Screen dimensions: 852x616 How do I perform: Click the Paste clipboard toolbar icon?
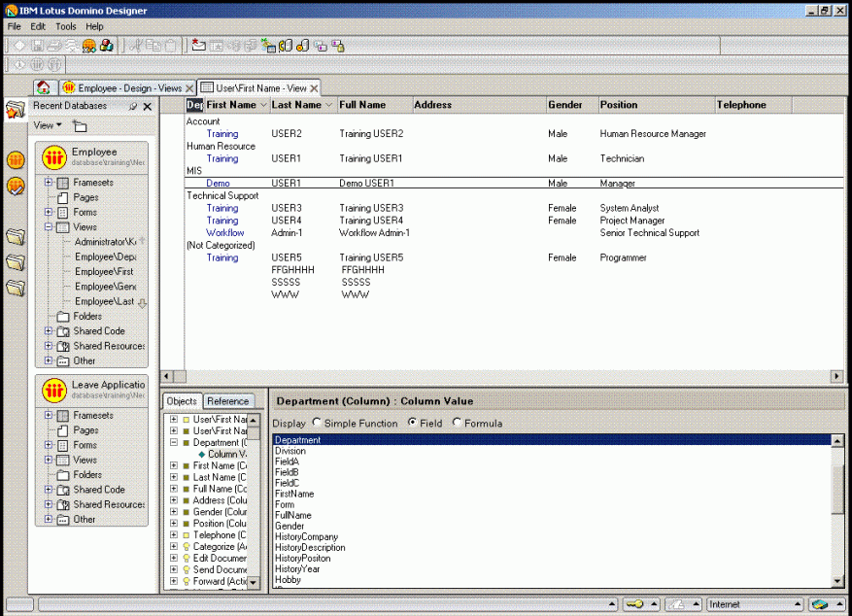pos(171,46)
